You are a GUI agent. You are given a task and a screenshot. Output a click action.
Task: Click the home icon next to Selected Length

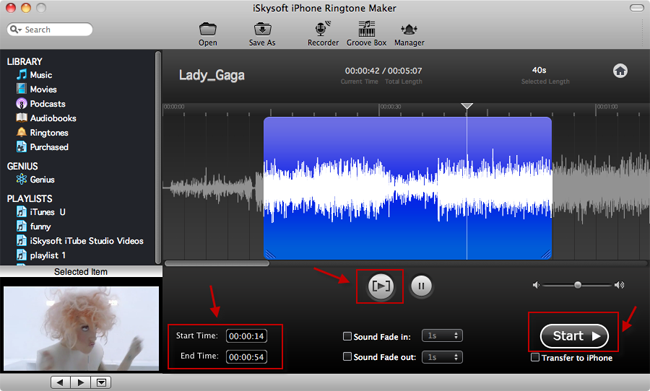click(620, 71)
